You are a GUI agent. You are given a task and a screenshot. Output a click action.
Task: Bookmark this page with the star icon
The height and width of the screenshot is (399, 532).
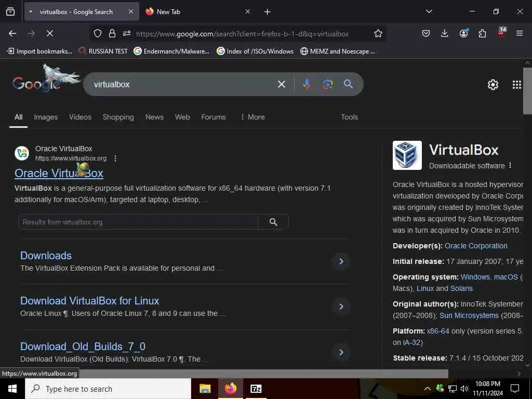tap(378, 33)
